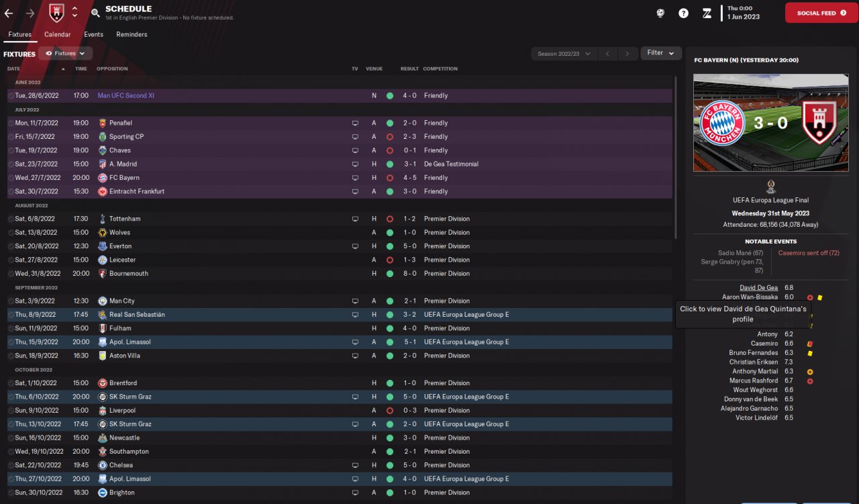Click the club crest badge icon
Screen dimensions: 859x504
coord(56,12)
